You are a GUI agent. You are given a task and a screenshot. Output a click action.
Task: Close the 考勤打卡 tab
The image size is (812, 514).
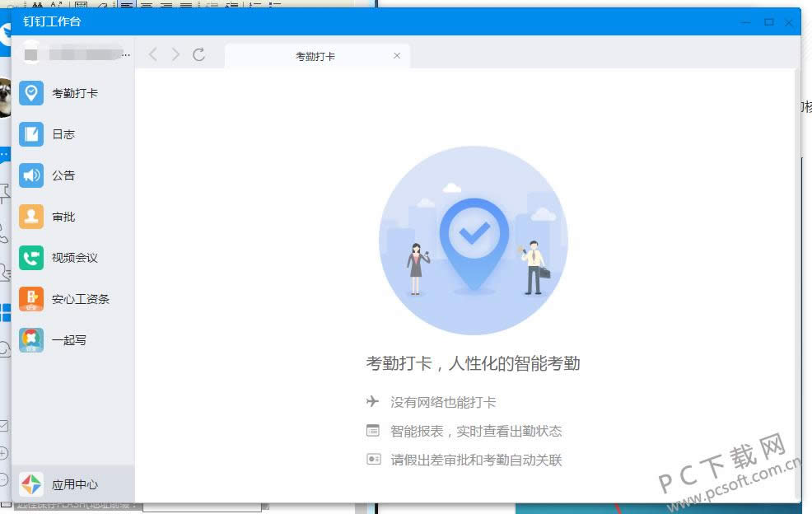pyautogui.click(x=397, y=56)
